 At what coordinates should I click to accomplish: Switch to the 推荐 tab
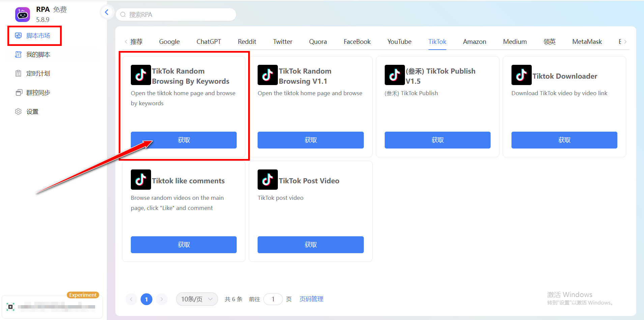pos(137,42)
